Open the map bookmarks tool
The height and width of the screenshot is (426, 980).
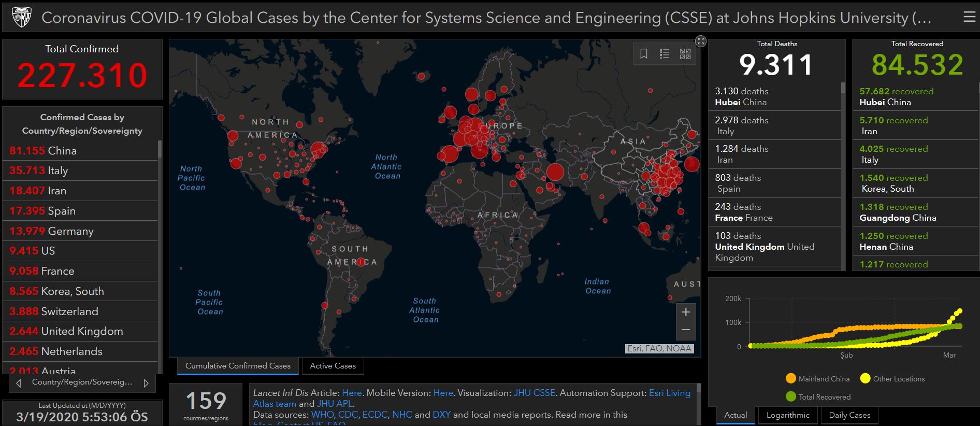tap(644, 53)
